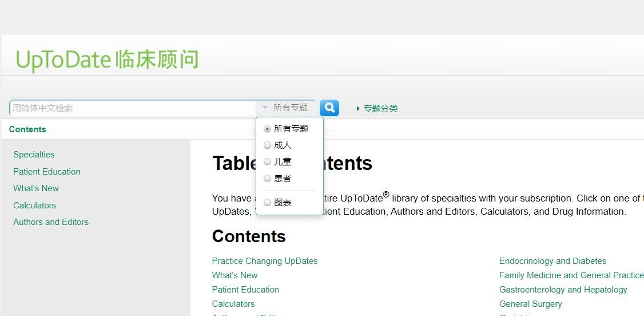Expand the 专题分类 link
The height and width of the screenshot is (316, 644).
coord(377,109)
